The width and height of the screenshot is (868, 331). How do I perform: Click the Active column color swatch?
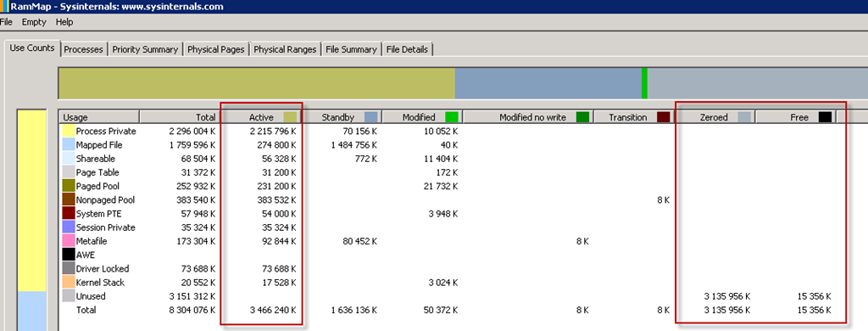290,117
